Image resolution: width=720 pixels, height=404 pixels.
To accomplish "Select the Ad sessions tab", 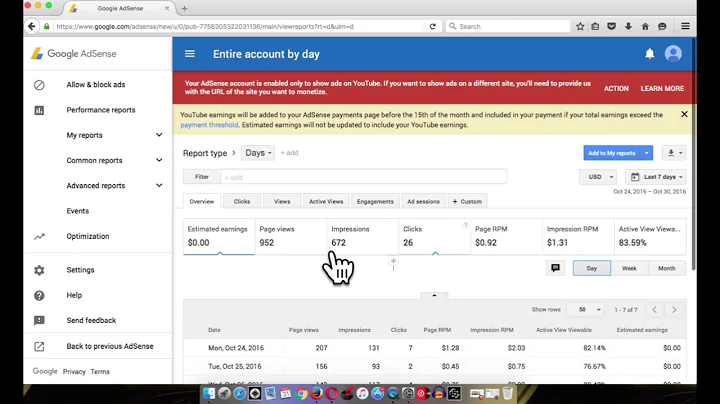I will tap(423, 201).
